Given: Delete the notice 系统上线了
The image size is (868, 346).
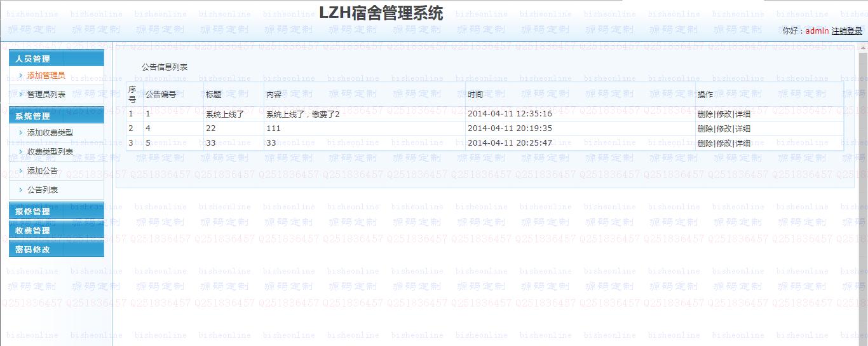Looking at the screenshot, I should 705,114.
